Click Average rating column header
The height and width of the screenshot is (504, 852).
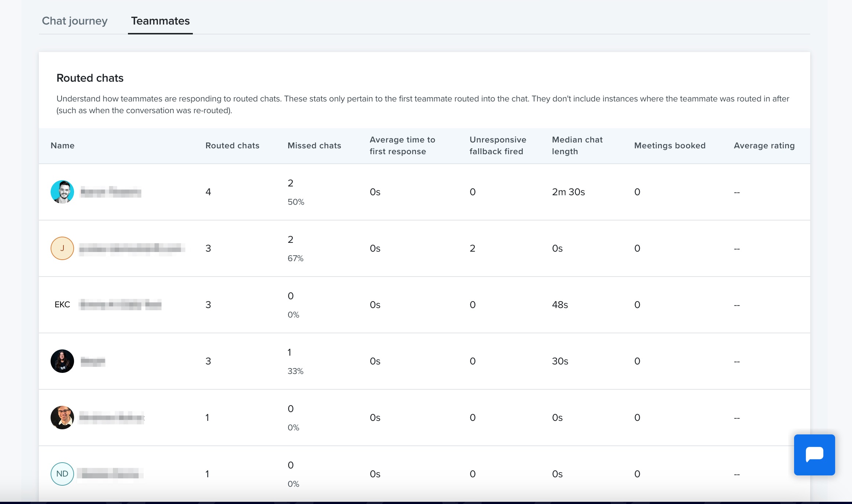click(x=764, y=145)
